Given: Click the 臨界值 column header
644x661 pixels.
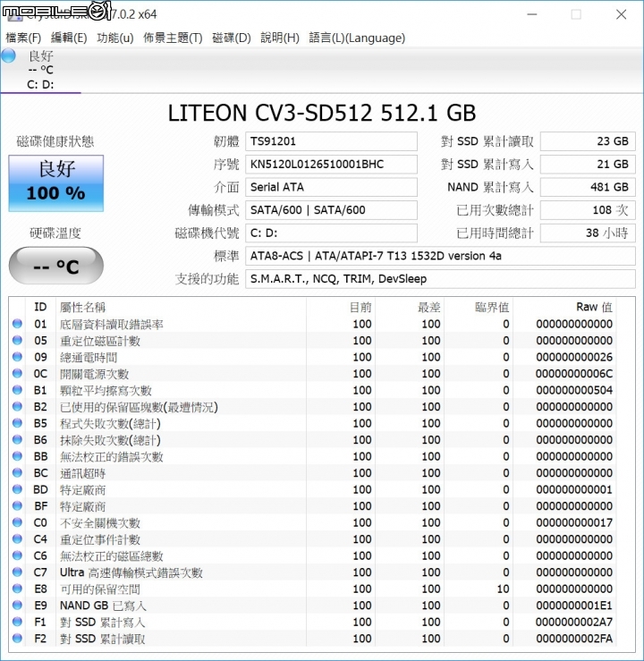Looking at the screenshot, I should (479, 308).
